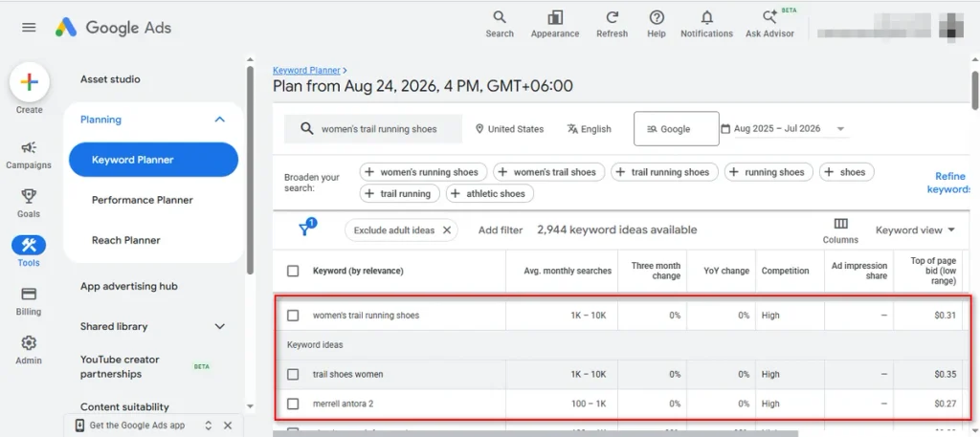The image size is (980, 437).
Task: Click the keyword search input field
Action: tap(373, 128)
